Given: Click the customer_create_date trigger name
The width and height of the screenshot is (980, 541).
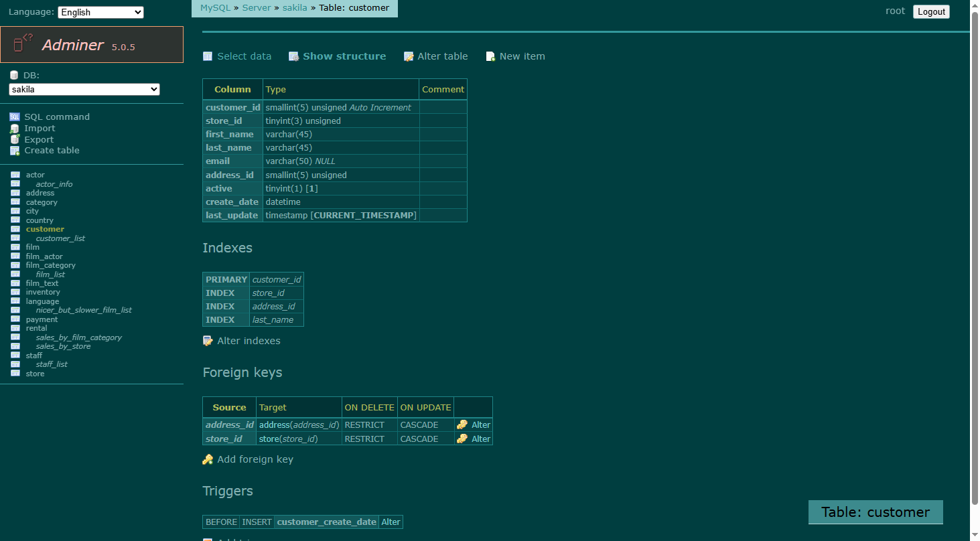Looking at the screenshot, I should (x=327, y=522).
